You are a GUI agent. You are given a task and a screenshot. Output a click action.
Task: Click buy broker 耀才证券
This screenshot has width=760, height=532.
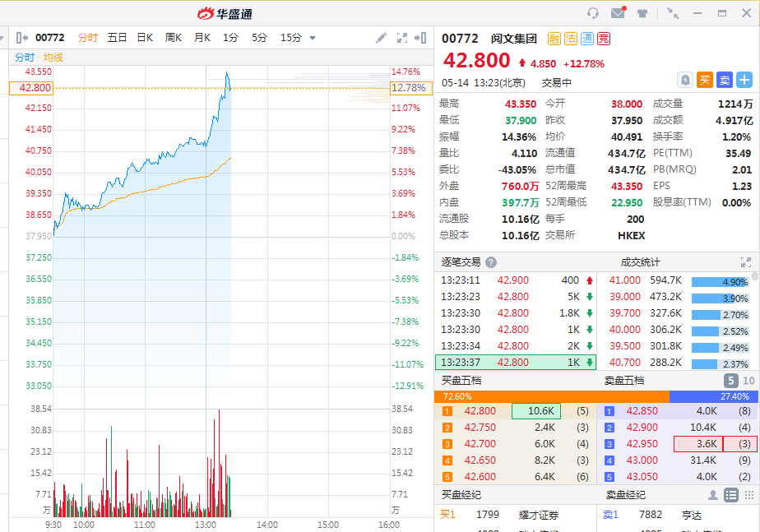click(x=539, y=515)
